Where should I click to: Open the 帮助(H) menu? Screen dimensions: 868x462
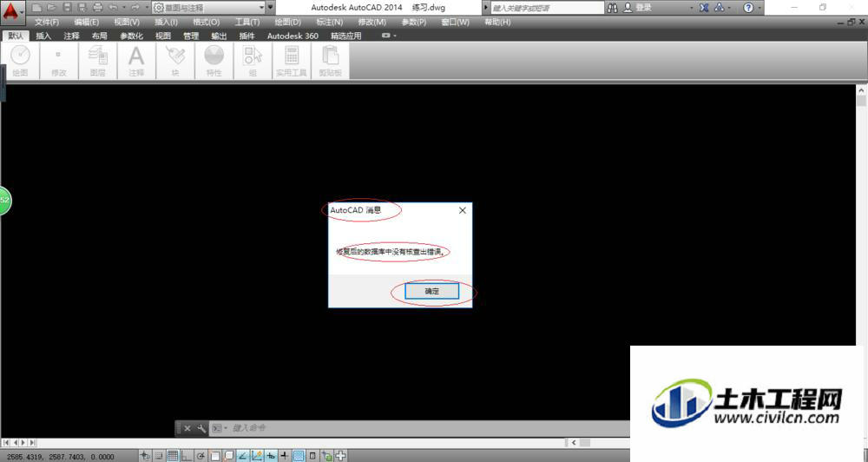pos(497,23)
